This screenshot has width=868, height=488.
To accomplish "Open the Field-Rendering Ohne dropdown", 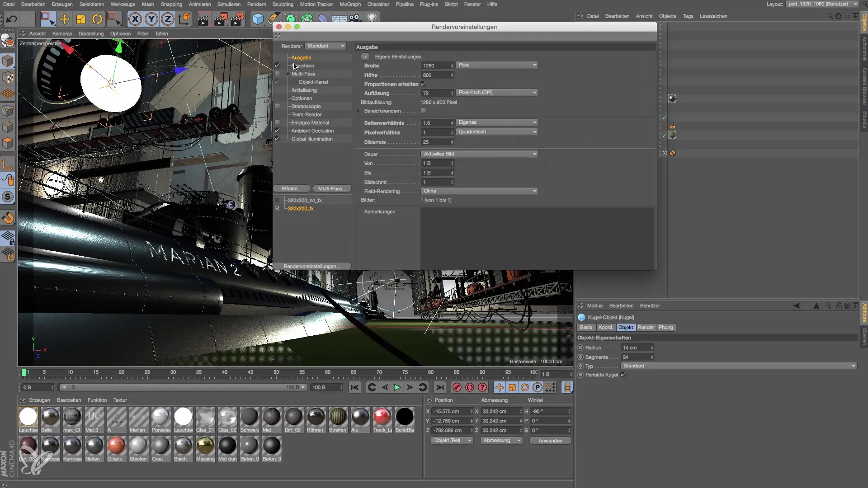I will (480, 191).
